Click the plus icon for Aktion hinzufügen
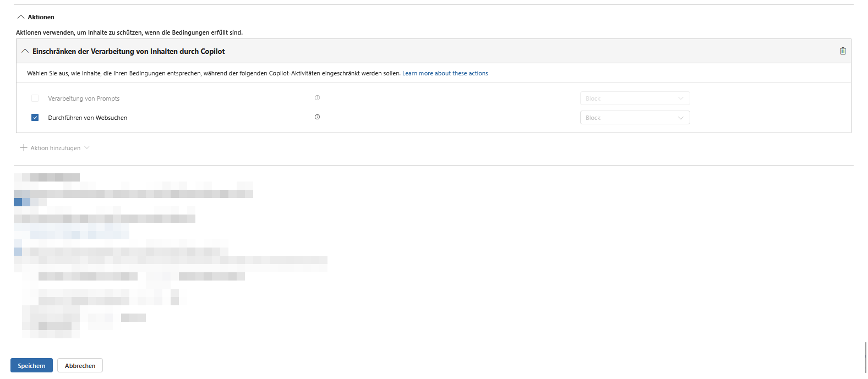The image size is (868, 379). [24, 148]
